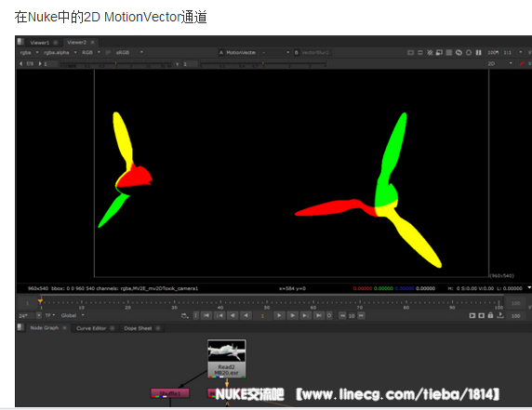Viewport: 532px width, 410px height.
Task: Skip forward by the frame increment
Action: coord(362,316)
